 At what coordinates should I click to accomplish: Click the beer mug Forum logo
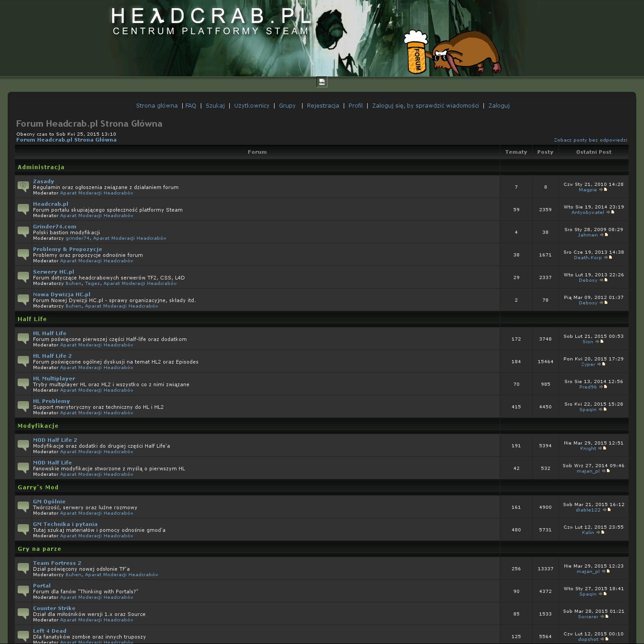[x=415, y=52]
